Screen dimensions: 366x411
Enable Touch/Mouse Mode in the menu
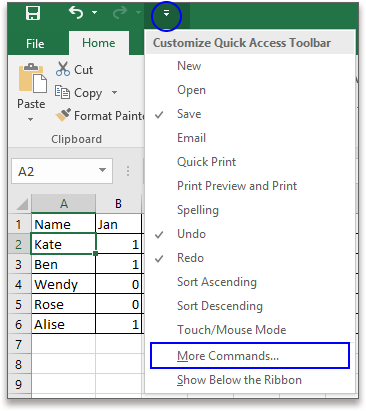pos(250,330)
